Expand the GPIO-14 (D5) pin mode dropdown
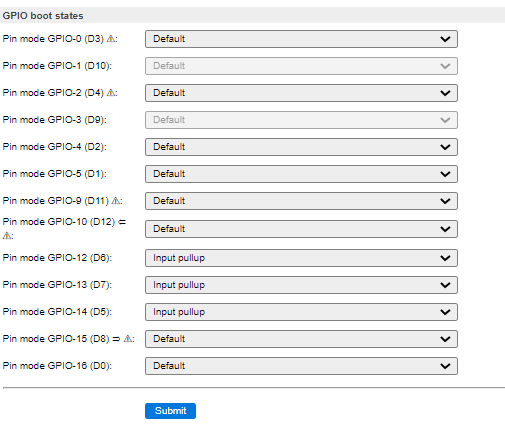Viewport: 505px width, 430px height. pyautogui.click(x=301, y=312)
